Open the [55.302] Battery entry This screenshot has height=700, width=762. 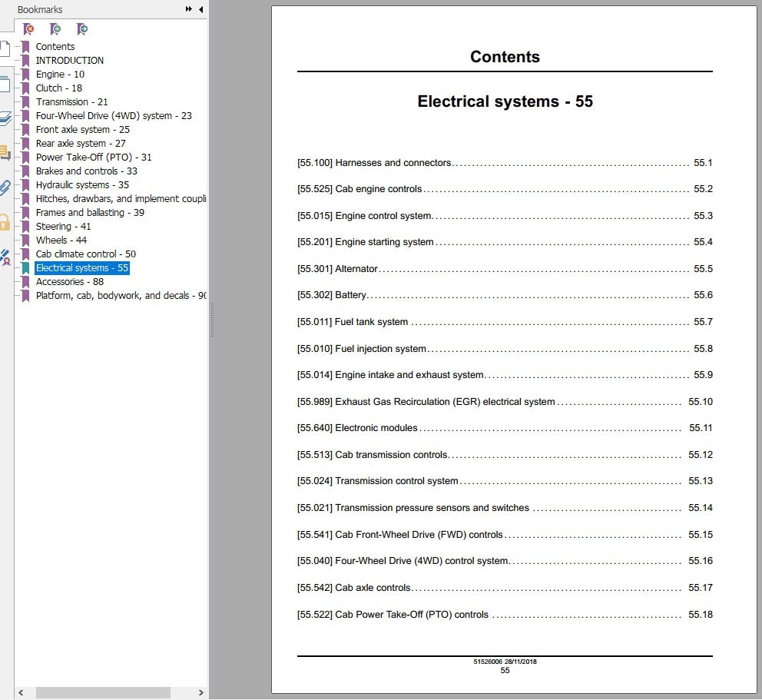point(505,295)
